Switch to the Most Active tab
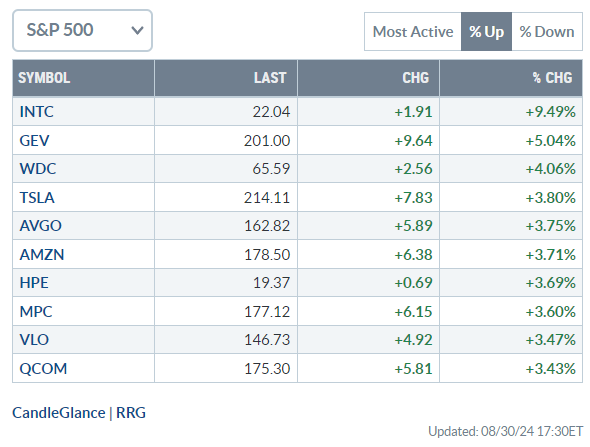The height and width of the screenshot is (447, 590). coord(413,32)
